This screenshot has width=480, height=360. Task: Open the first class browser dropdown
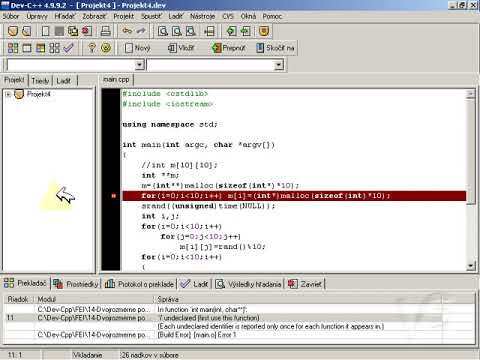[140, 65]
